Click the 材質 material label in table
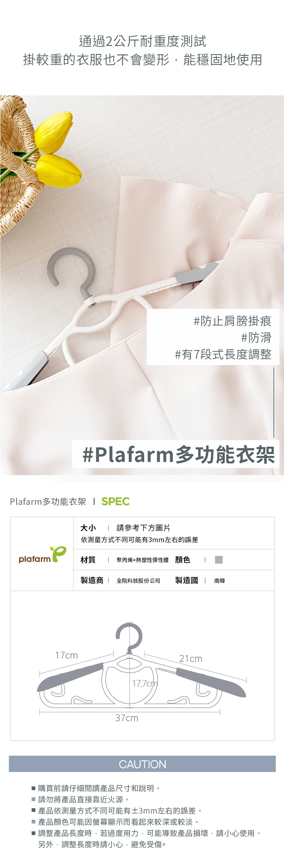 [88, 560]
